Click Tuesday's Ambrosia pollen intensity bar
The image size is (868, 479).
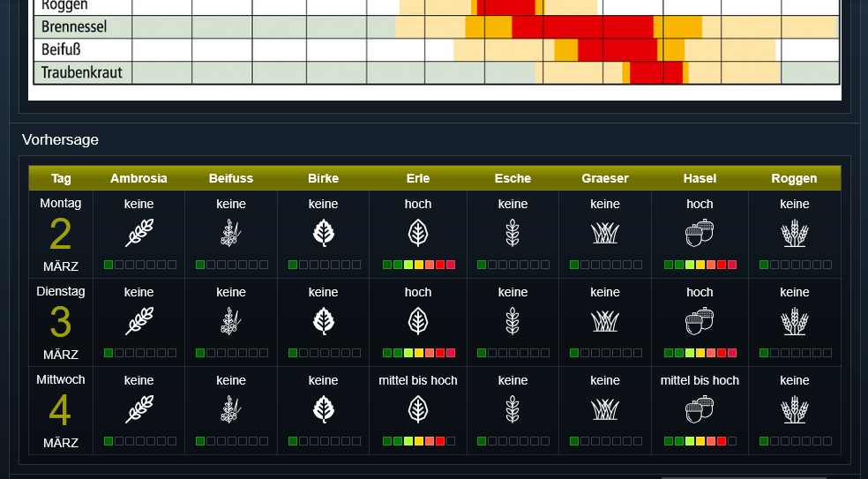[x=139, y=353]
